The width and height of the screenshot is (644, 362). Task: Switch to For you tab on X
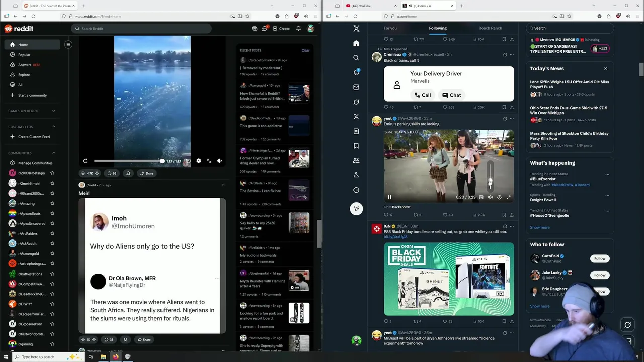[390, 28]
